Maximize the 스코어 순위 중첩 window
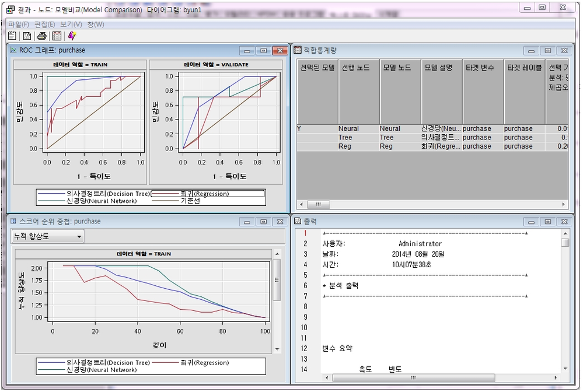583x392 pixels. coord(264,222)
